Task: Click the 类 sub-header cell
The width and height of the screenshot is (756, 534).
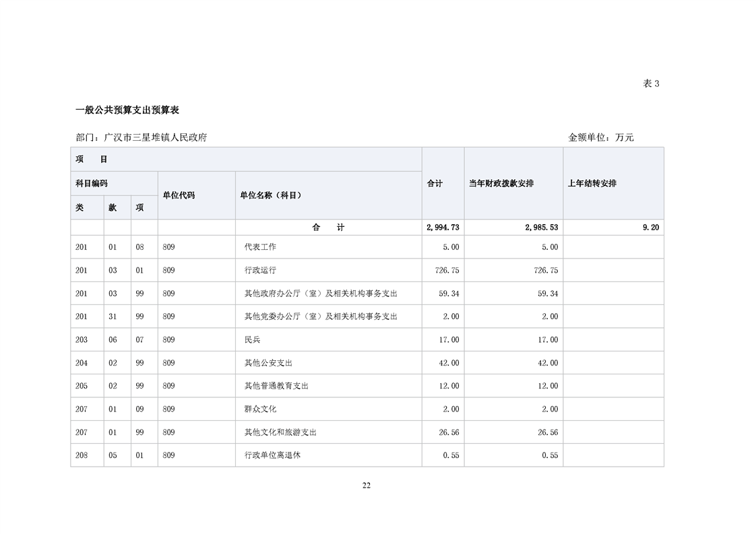Action: (x=88, y=207)
